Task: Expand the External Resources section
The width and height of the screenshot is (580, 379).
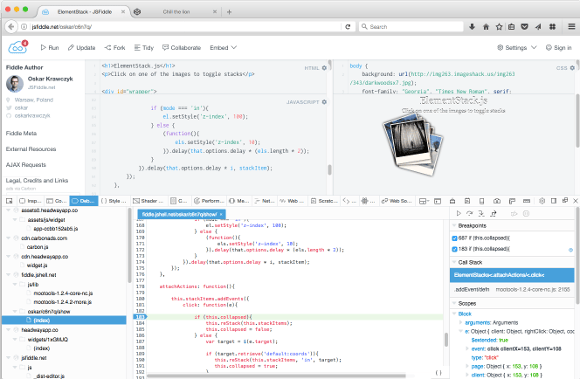Action: (x=31, y=149)
